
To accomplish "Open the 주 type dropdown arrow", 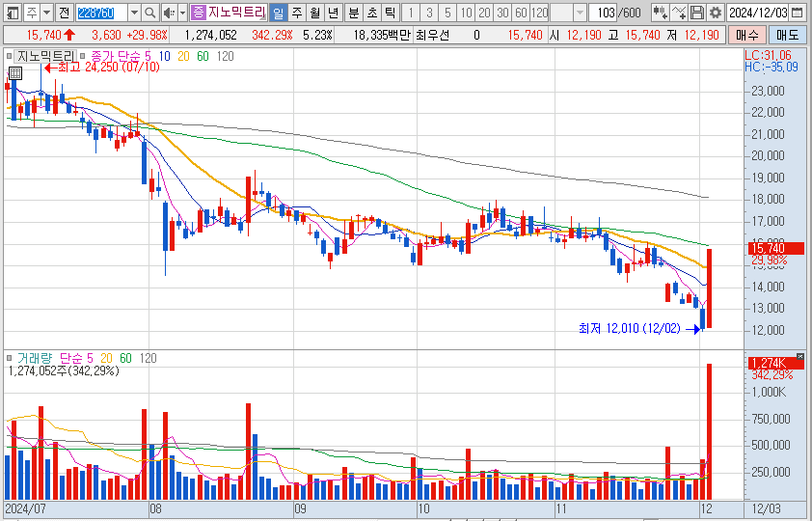I will click(x=47, y=12).
